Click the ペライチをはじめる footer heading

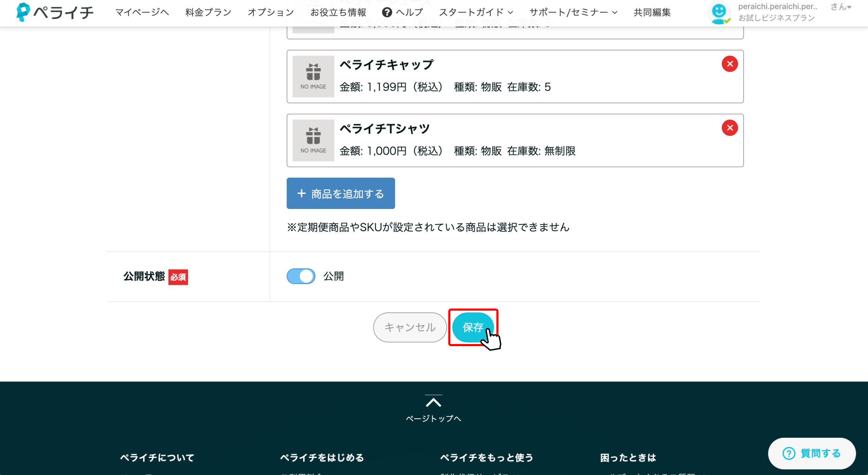click(x=322, y=458)
